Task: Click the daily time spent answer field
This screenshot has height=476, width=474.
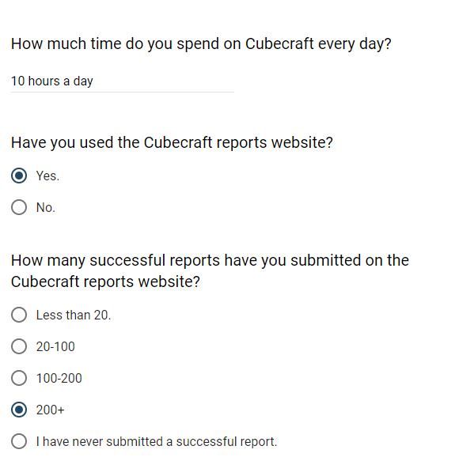Action: [123, 81]
